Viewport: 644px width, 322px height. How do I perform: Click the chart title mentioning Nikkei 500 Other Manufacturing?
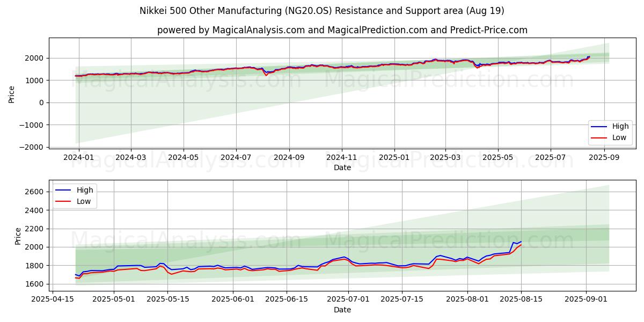(322, 11)
